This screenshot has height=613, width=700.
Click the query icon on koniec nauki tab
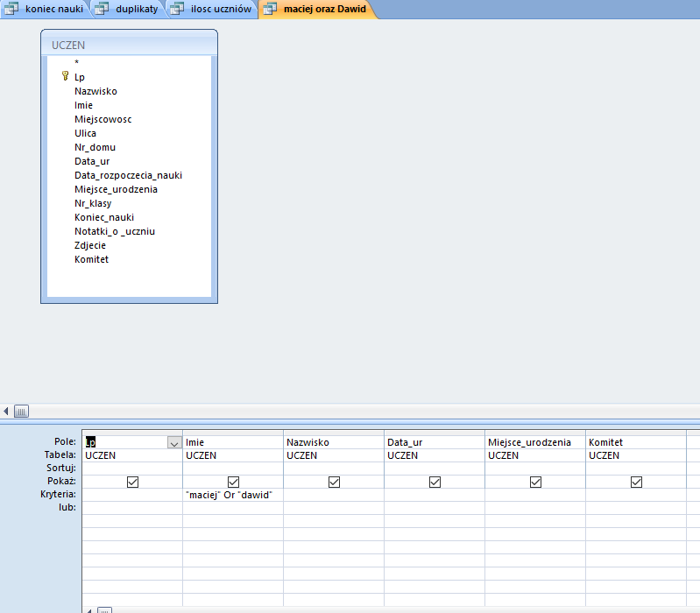[12, 9]
